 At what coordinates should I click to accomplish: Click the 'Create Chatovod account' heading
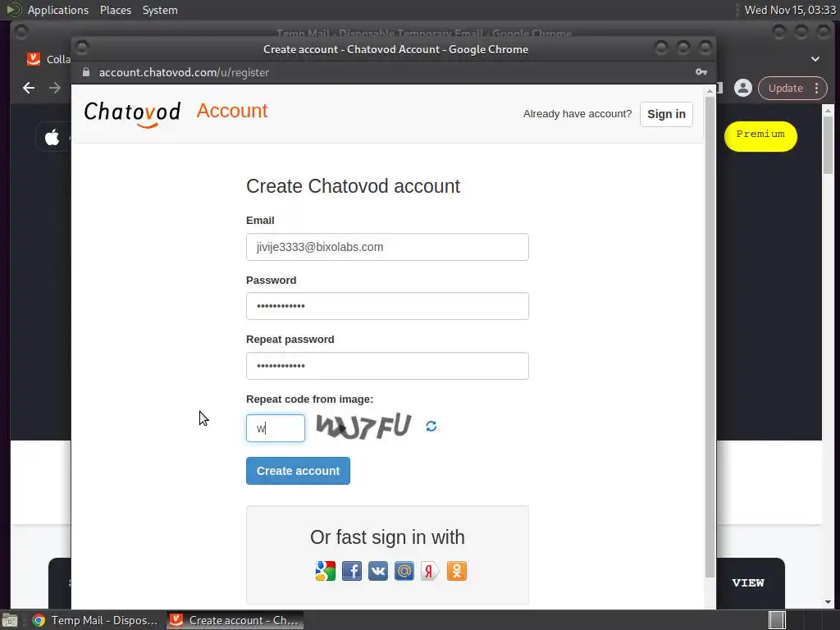tap(353, 186)
